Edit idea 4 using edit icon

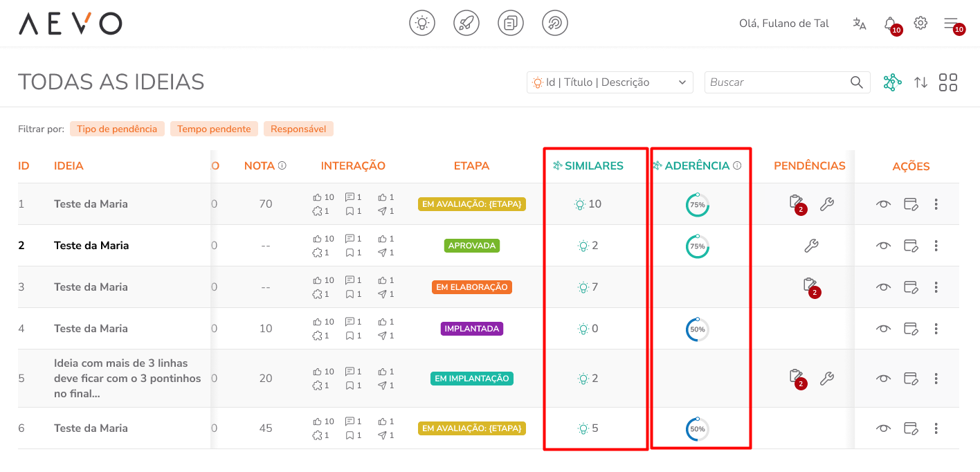pyautogui.click(x=911, y=329)
